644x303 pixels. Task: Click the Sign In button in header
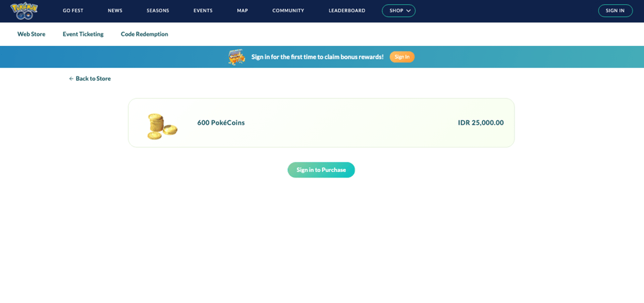(615, 11)
